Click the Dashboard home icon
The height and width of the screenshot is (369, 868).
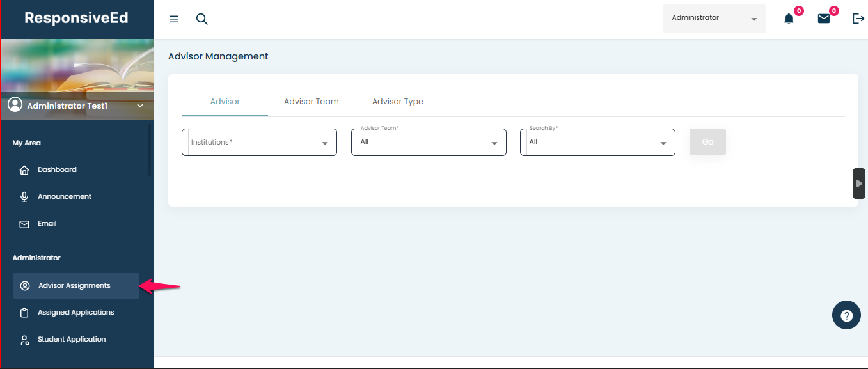(x=24, y=170)
